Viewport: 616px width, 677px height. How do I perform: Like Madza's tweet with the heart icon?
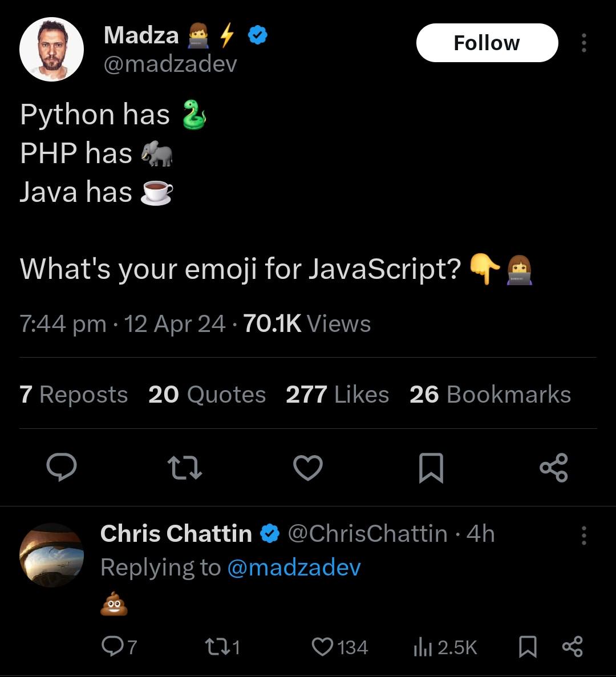[x=308, y=468]
